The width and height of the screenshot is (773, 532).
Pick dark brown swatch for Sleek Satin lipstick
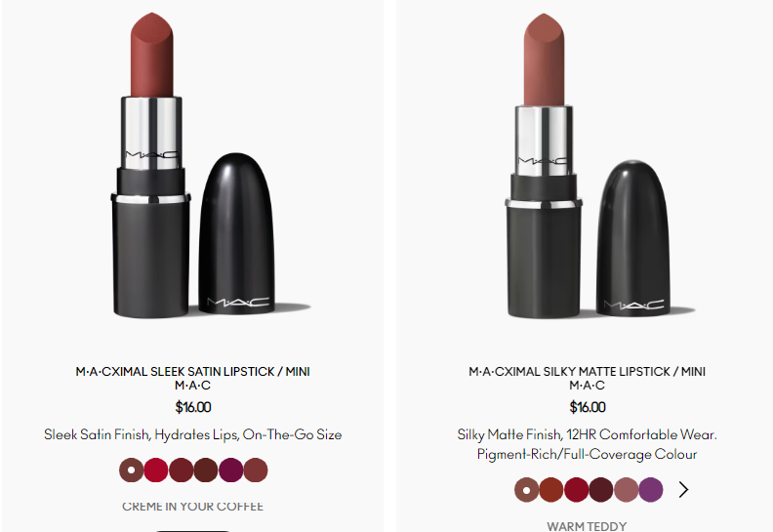click(x=206, y=470)
